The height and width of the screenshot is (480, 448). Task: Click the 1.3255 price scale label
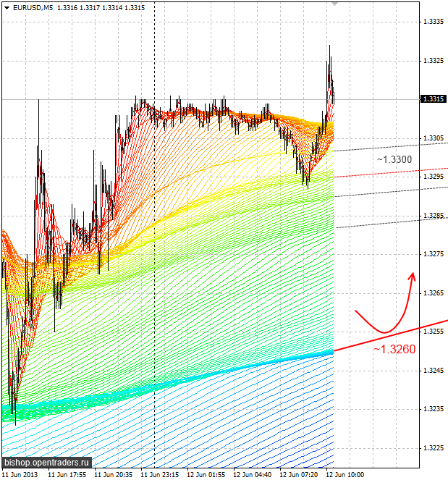pos(434,332)
